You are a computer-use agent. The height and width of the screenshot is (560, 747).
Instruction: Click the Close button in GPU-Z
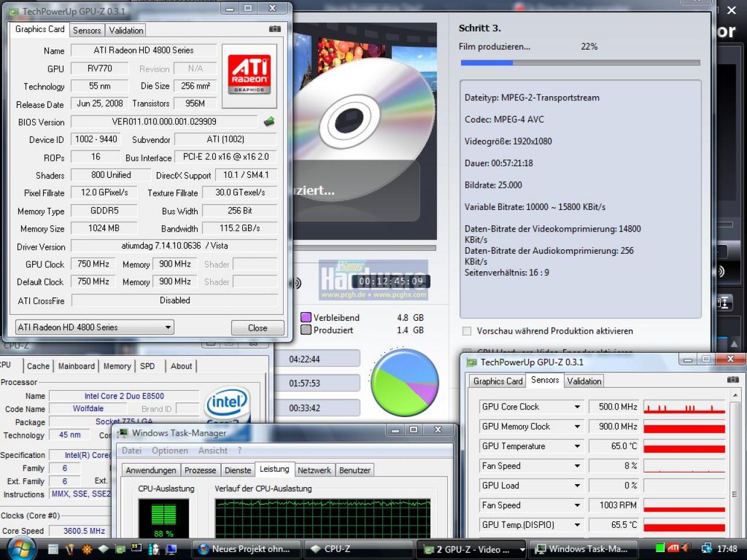point(257,328)
